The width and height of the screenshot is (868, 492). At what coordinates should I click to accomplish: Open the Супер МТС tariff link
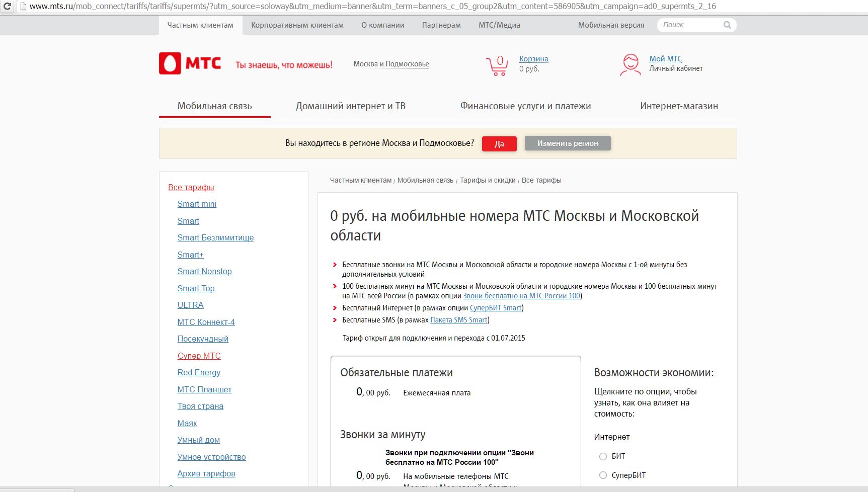pyautogui.click(x=199, y=356)
